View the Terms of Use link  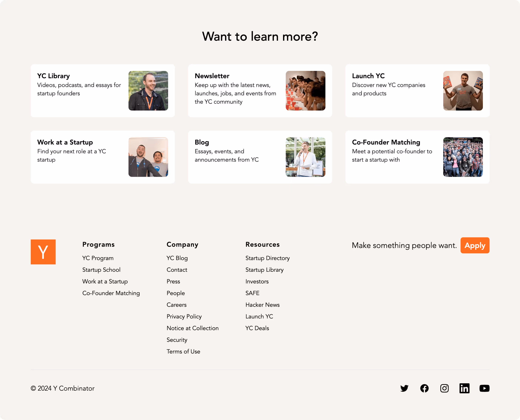183,351
